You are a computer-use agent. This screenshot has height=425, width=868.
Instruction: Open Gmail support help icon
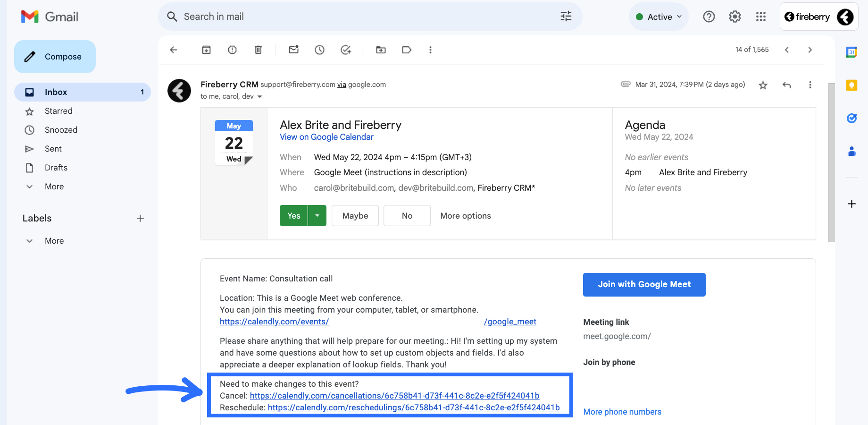[709, 17]
